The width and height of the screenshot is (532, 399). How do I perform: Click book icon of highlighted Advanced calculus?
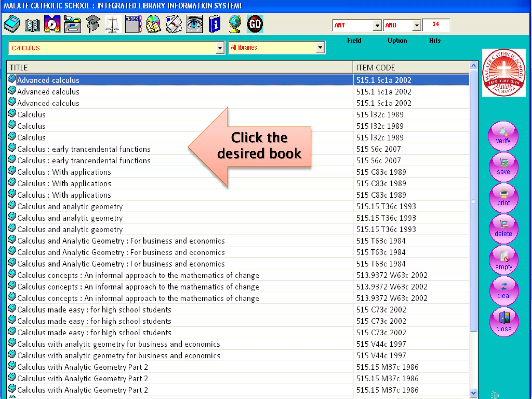[x=12, y=79]
